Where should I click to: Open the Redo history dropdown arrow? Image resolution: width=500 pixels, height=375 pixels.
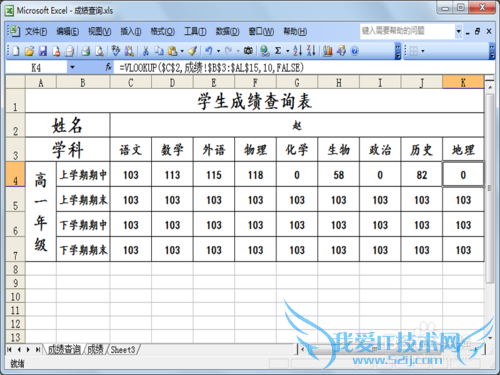pos(238,51)
